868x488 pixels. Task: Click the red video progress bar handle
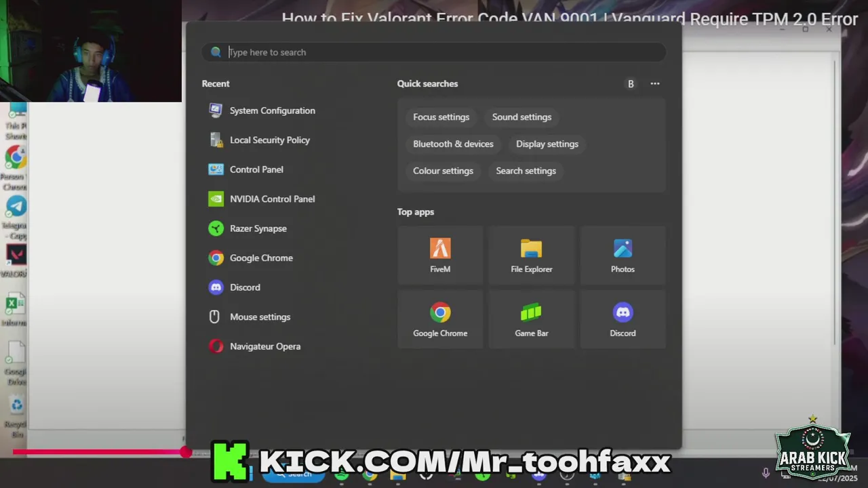click(185, 452)
